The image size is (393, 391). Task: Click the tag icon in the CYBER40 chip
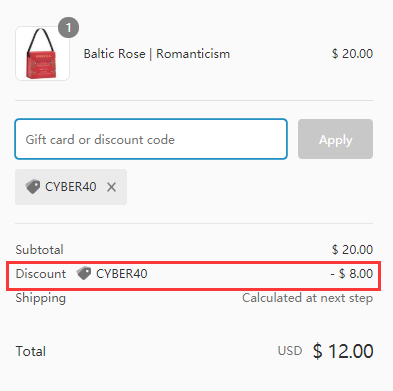pyautogui.click(x=33, y=187)
